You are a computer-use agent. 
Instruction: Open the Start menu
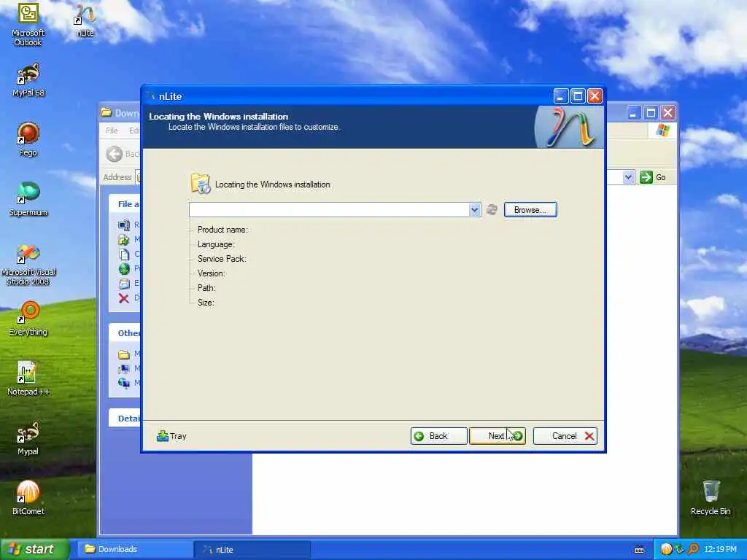click(35, 550)
